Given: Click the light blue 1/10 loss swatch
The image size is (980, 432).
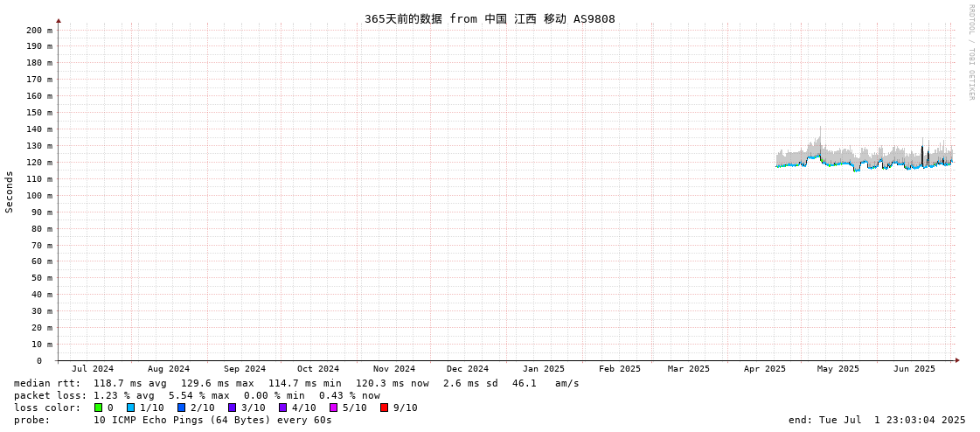Looking at the screenshot, I should 130,408.
